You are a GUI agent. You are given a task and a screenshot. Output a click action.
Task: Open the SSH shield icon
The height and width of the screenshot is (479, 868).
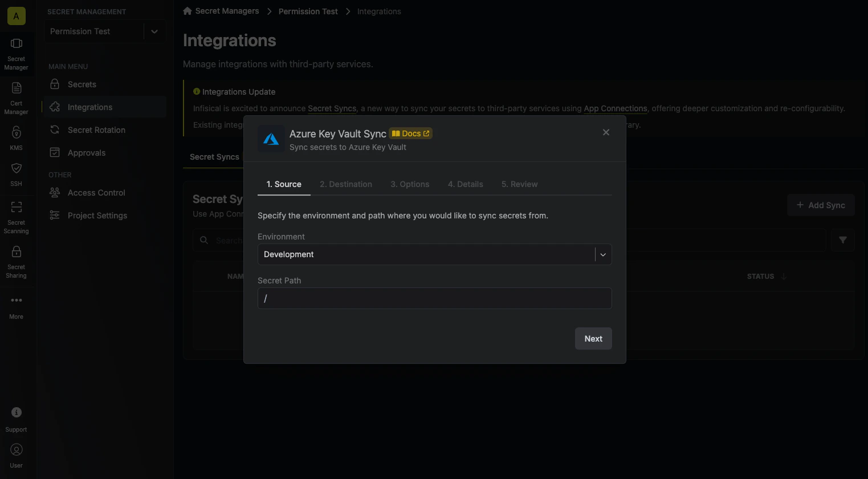[16, 168]
